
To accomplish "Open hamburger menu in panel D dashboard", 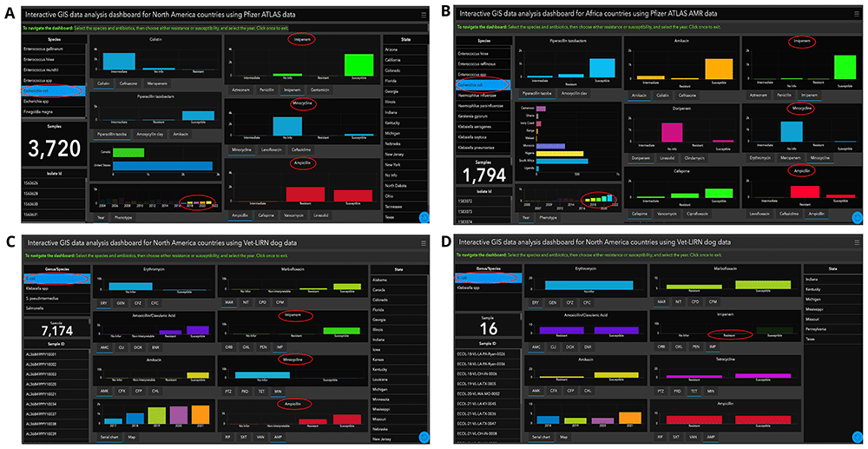I will 856,242.
